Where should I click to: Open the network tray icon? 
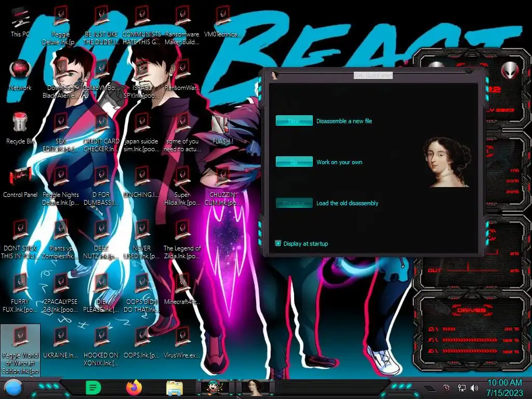pyautogui.click(x=461, y=388)
